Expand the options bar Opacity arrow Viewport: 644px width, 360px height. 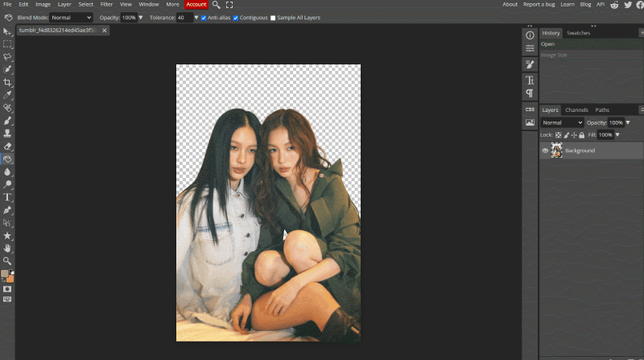[140, 18]
